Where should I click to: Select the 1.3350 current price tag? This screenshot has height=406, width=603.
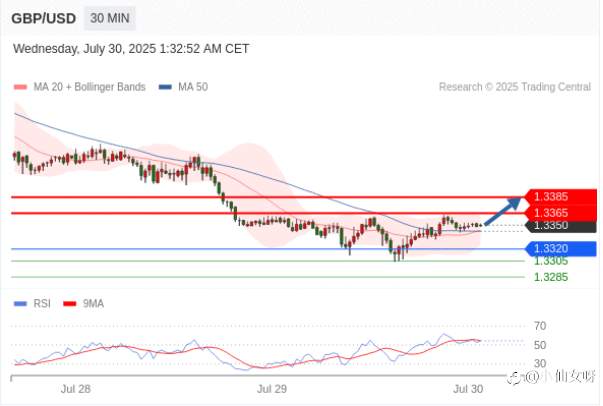coord(561,226)
